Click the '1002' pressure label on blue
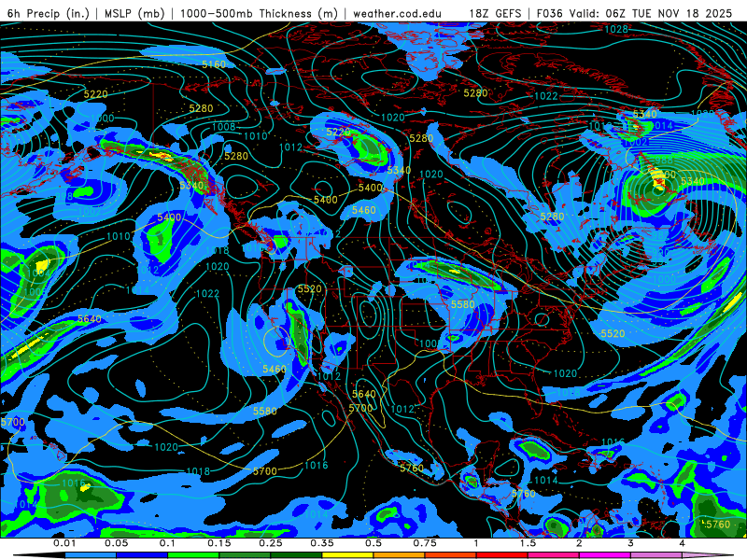This screenshot has height=560, width=747. (635, 142)
